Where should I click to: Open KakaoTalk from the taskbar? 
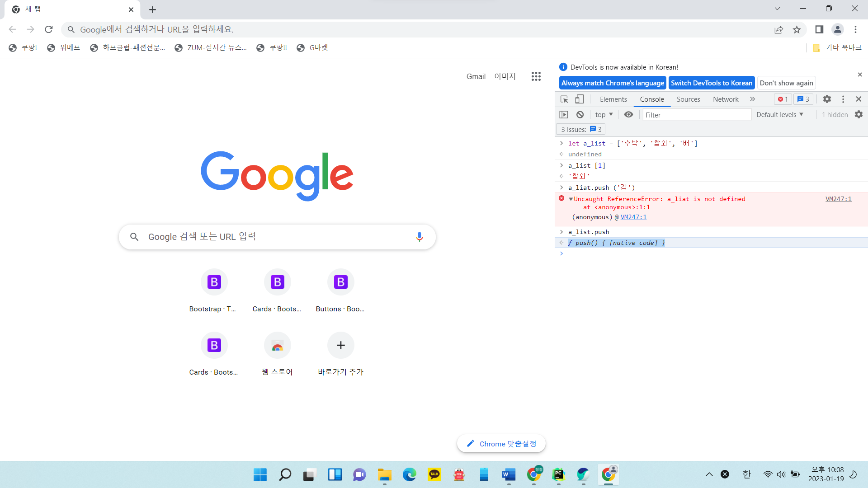click(434, 474)
